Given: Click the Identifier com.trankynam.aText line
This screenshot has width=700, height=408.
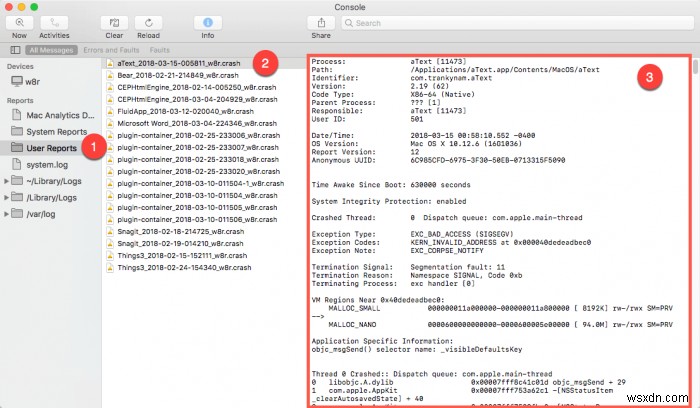Looking at the screenshot, I should 401,78.
